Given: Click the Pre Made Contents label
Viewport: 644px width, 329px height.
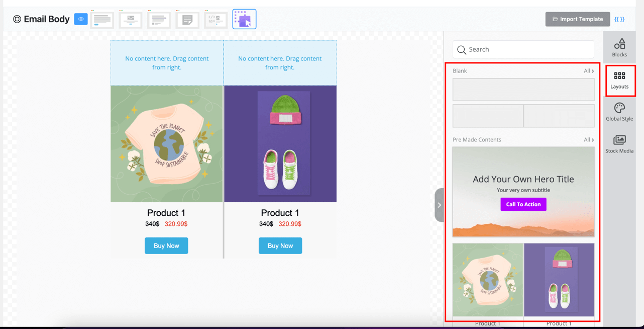Looking at the screenshot, I should coord(477,140).
